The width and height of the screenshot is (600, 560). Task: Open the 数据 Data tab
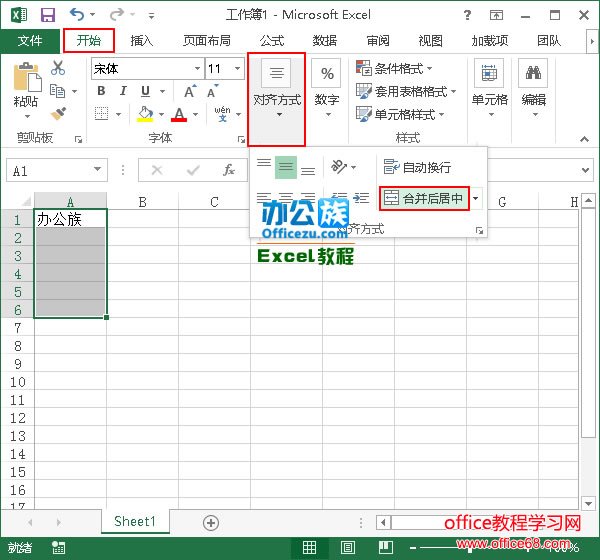324,41
